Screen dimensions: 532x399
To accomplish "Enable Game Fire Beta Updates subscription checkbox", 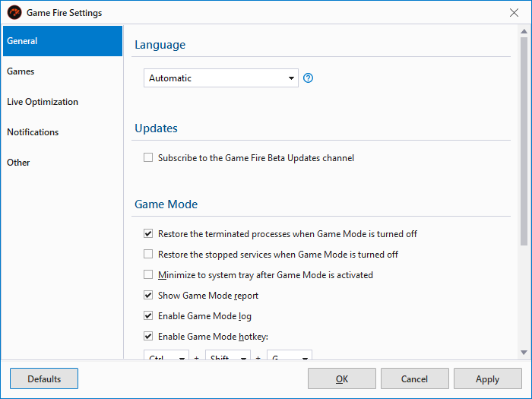I will [x=148, y=157].
